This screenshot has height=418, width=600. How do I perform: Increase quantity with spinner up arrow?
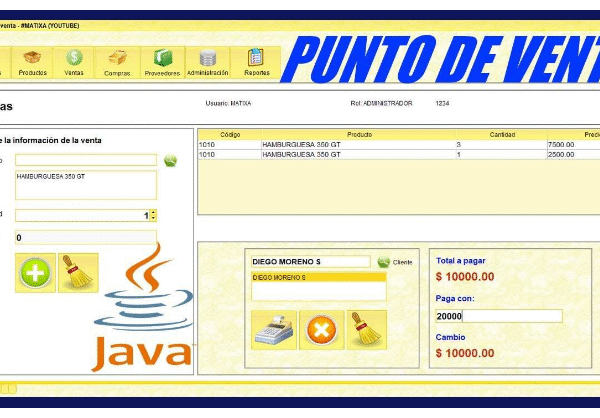153,212
